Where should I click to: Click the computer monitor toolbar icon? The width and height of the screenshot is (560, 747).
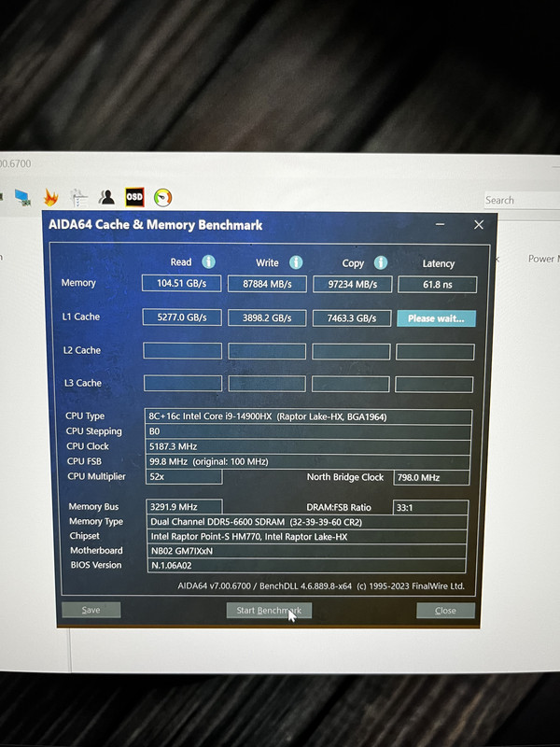(x=22, y=197)
